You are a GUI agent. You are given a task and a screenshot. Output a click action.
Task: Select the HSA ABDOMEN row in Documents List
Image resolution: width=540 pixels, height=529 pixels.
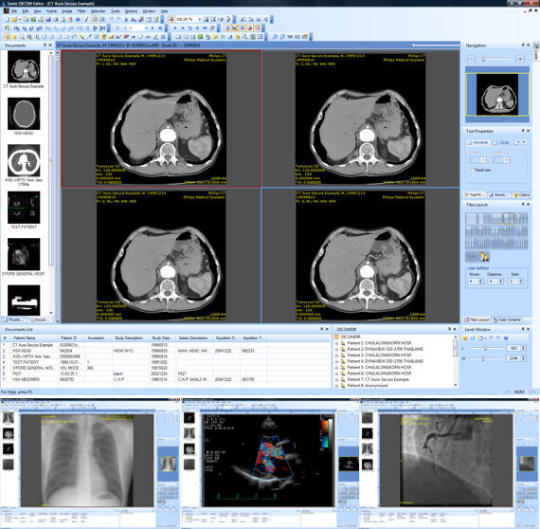tap(165, 380)
